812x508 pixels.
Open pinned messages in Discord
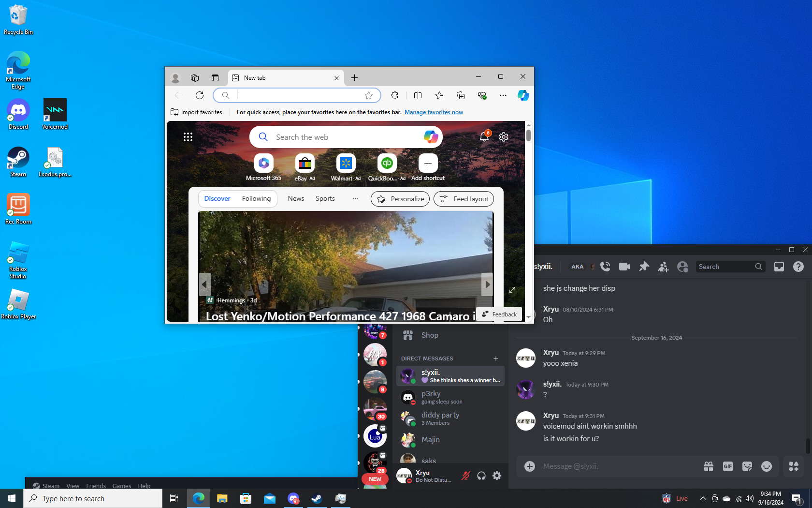click(x=644, y=267)
